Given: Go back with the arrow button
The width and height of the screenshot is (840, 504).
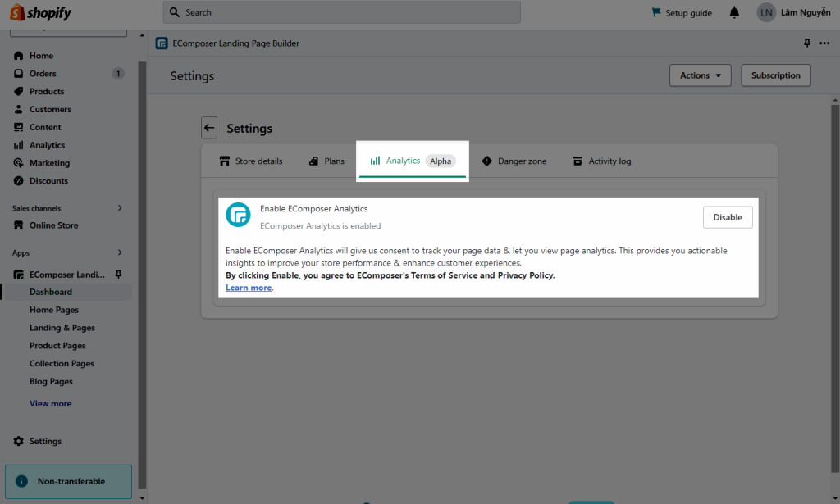Looking at the screenshot, I should (x=209, y=128).
